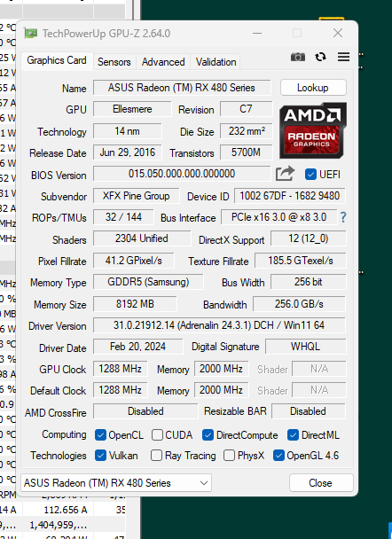Click the Close button at bottom
The width and height of the screenshot is (392, 539).
click(321, 483)
